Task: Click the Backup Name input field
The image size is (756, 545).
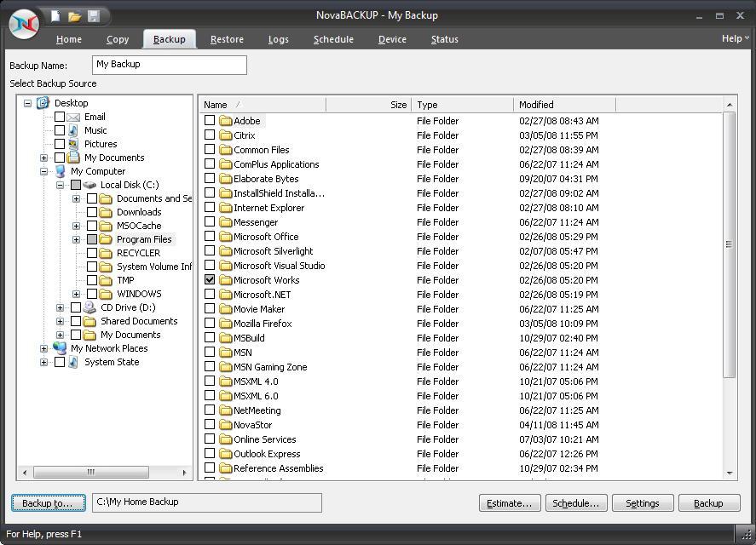Action: coord(170,65)
